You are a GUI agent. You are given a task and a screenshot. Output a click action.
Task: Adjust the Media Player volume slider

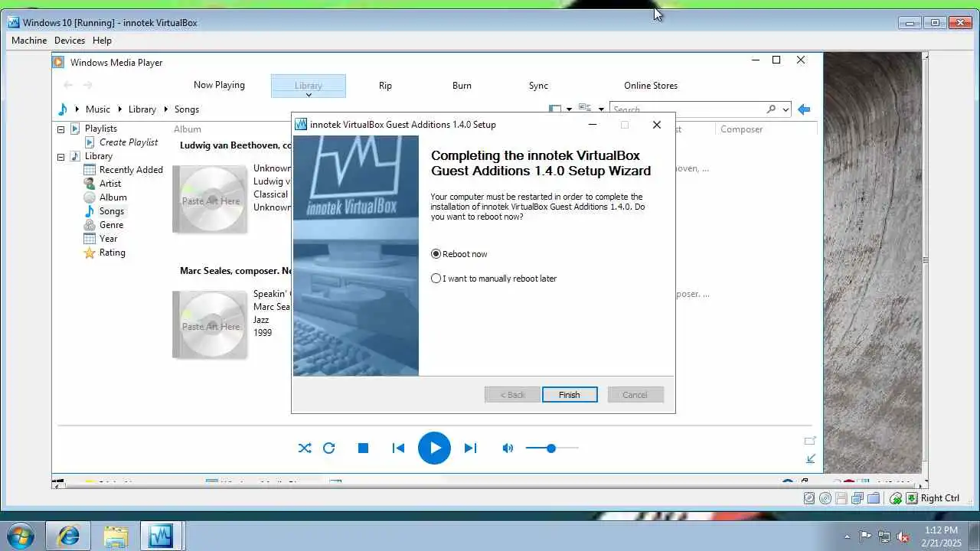coord(551,448)
